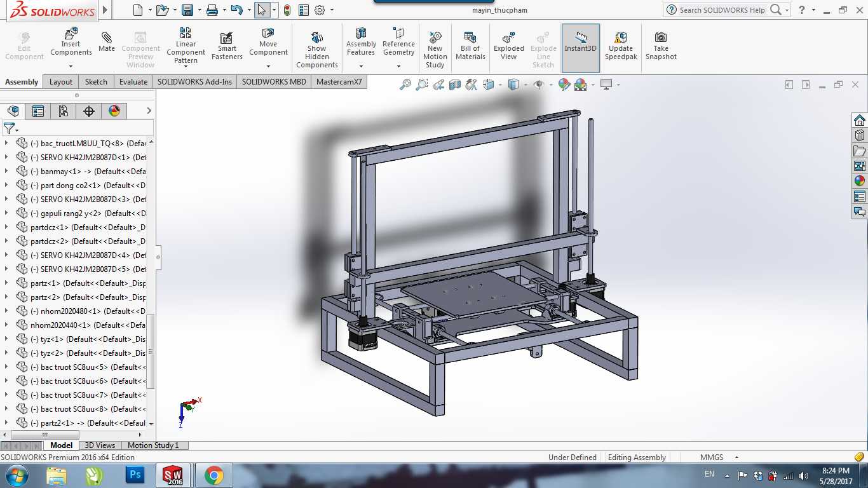This screenshot has width=868, height=488.
Task: Select partdcz<2> in the feature tree
Action: coord(88,241)
